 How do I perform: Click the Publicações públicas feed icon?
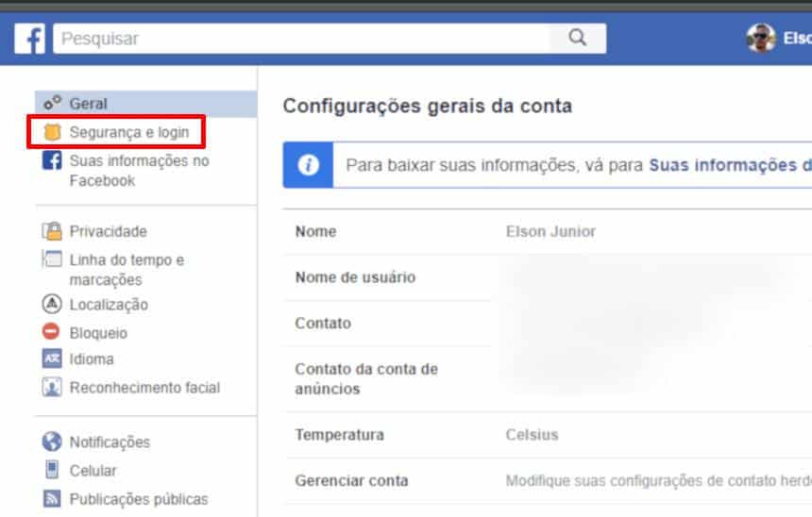pyautogui.click(x=52, y=498)
